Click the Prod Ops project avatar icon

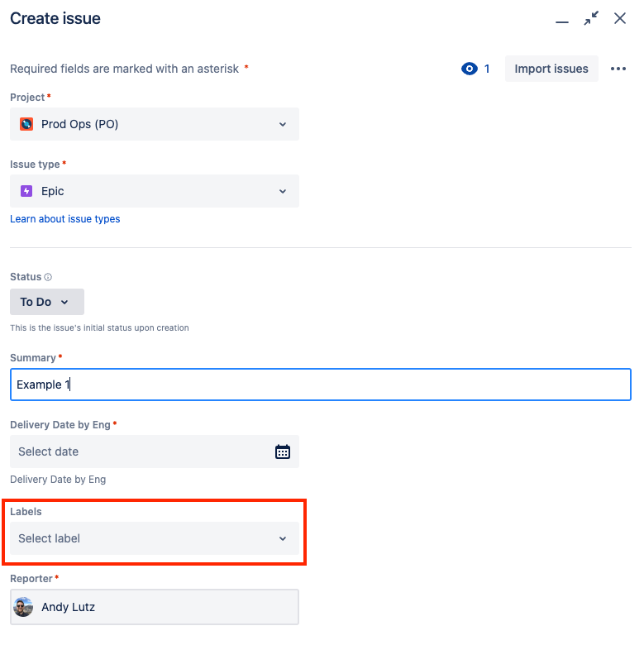pos(26,124)
